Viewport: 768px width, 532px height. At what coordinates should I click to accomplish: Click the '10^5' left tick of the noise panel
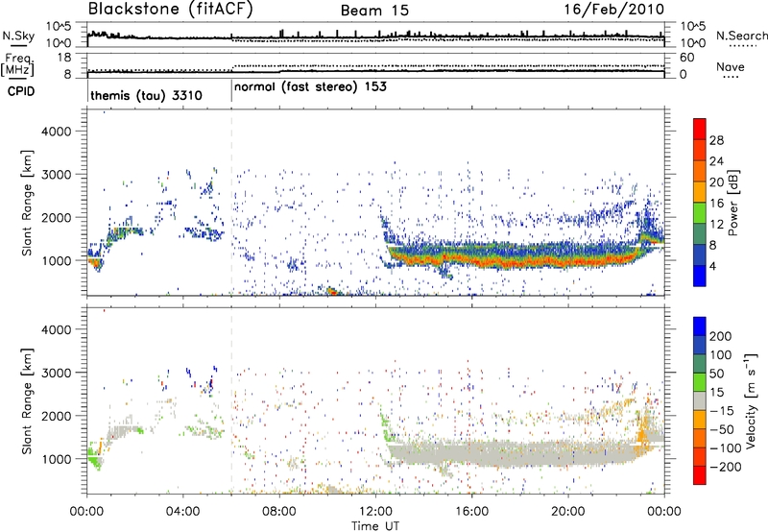(59, 26)
